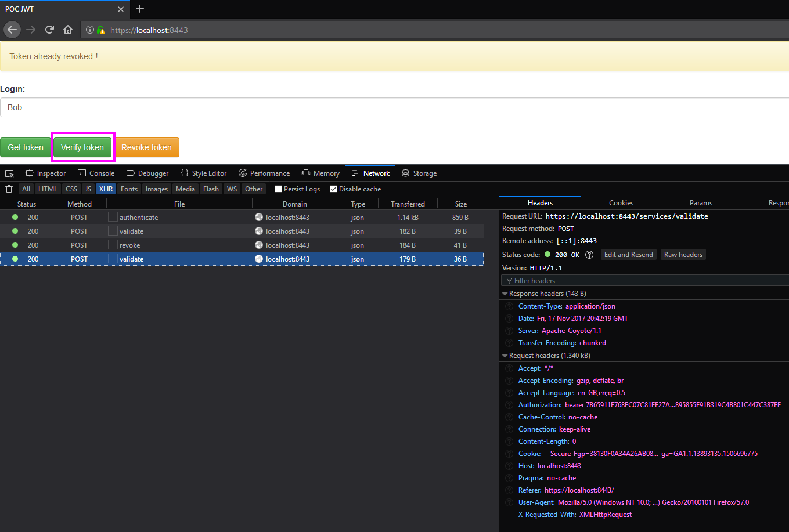Screen dimensions: 789x532
Task: Select the validate request with 39 B size
Action: tap(242, 231)
